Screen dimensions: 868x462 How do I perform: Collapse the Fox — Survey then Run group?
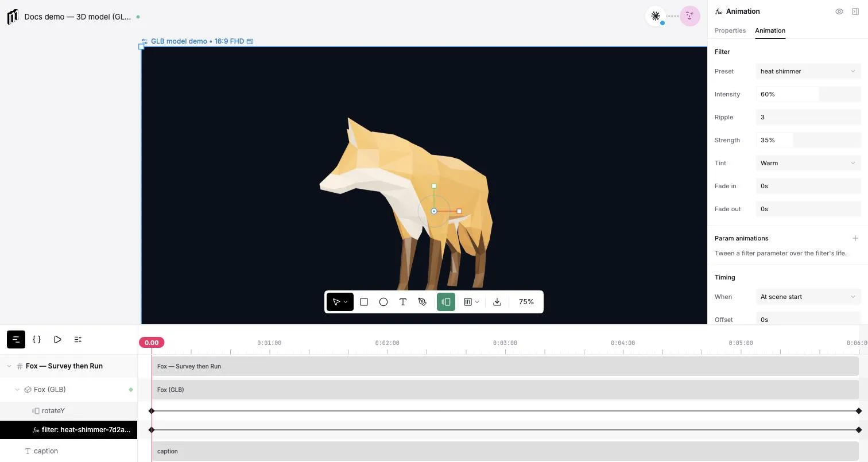point(9,366)
